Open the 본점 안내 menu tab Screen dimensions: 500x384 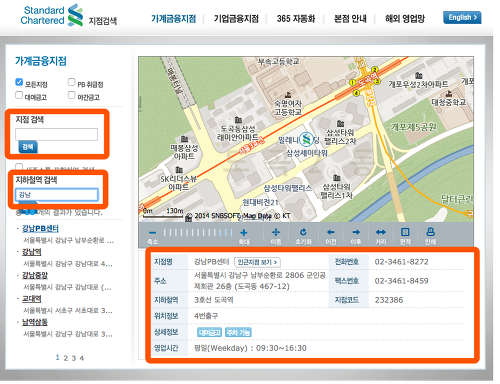[350, 19]
